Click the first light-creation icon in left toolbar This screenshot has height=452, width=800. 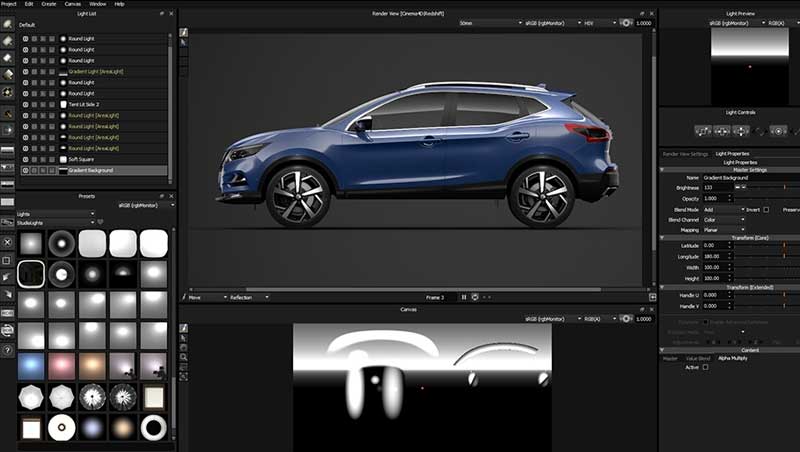click(x=8, y=24)
